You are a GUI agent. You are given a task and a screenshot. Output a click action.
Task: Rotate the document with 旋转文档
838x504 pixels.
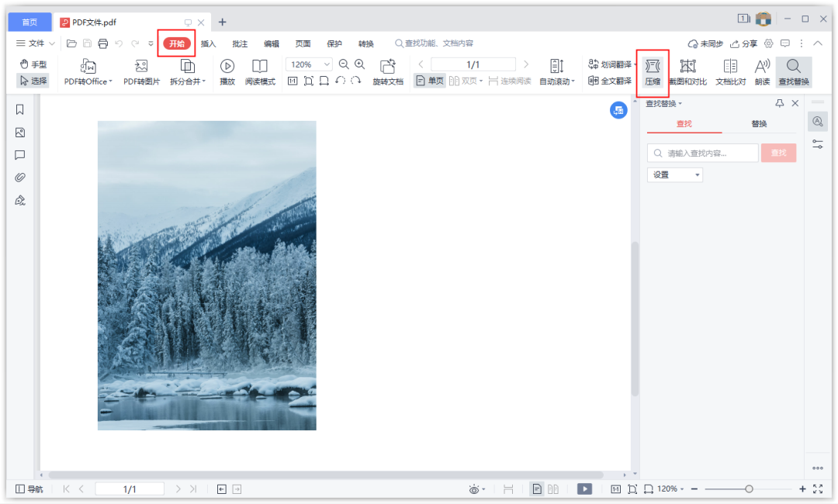[387, 71]
